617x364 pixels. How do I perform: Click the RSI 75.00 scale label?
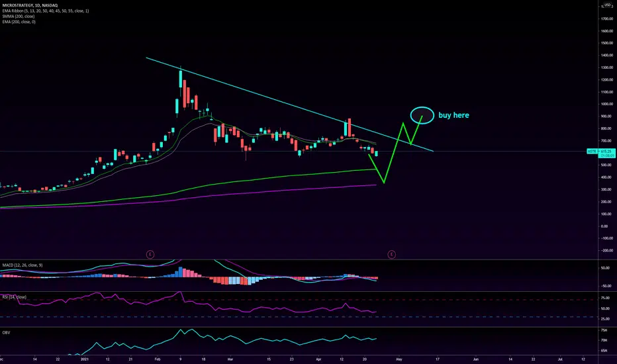(x=605, y=298)
